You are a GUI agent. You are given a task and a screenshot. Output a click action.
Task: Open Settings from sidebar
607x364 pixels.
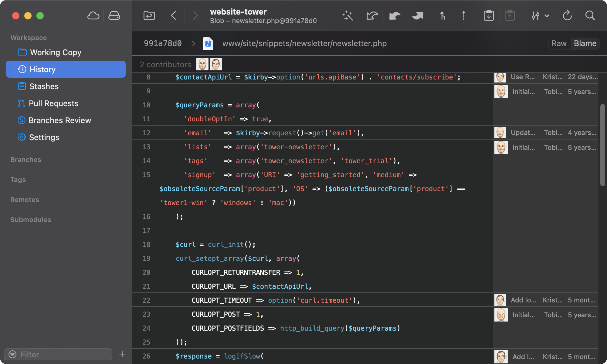click(44, 137)
